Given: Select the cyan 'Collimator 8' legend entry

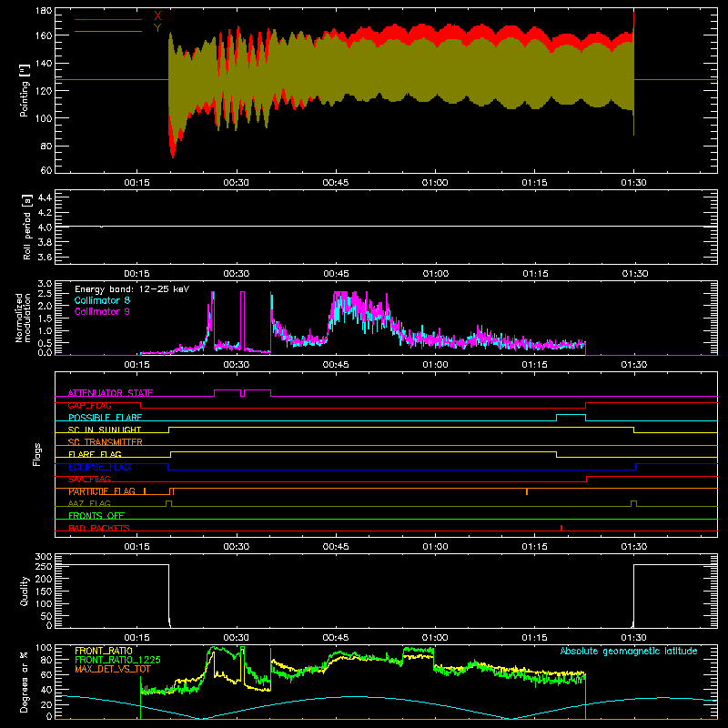Looking at the screenshot, I should pyautogui.click(x=102, y=300).
